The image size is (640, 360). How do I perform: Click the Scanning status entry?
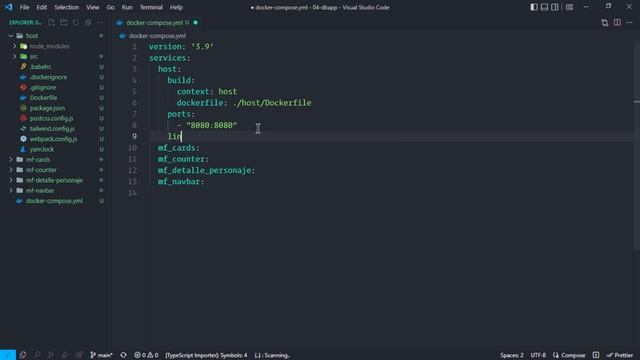[x=272, y=355]
